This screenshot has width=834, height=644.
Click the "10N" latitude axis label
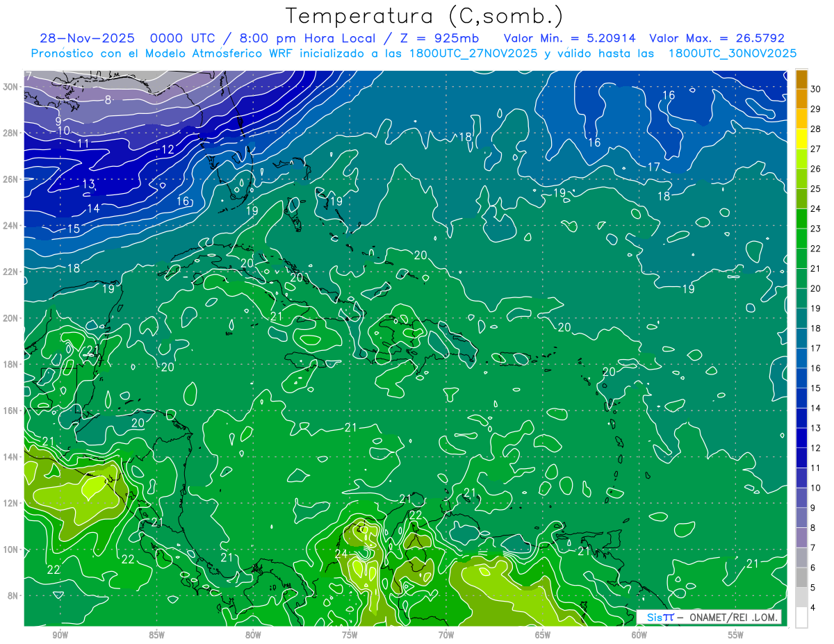click(11, 550)
